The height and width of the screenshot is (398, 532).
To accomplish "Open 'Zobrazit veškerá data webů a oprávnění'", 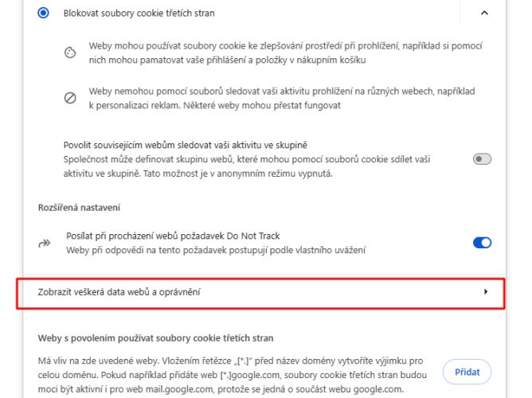I will [260, 293].
